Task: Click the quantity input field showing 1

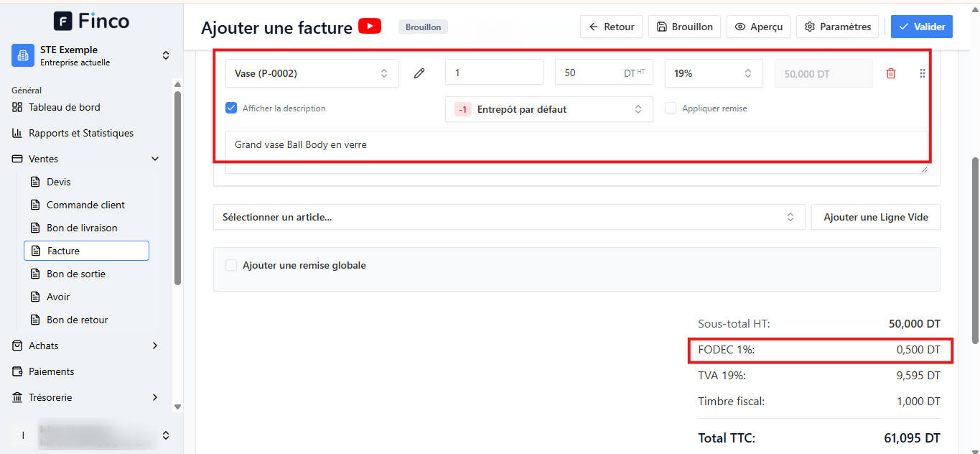Action: (494, 72)
